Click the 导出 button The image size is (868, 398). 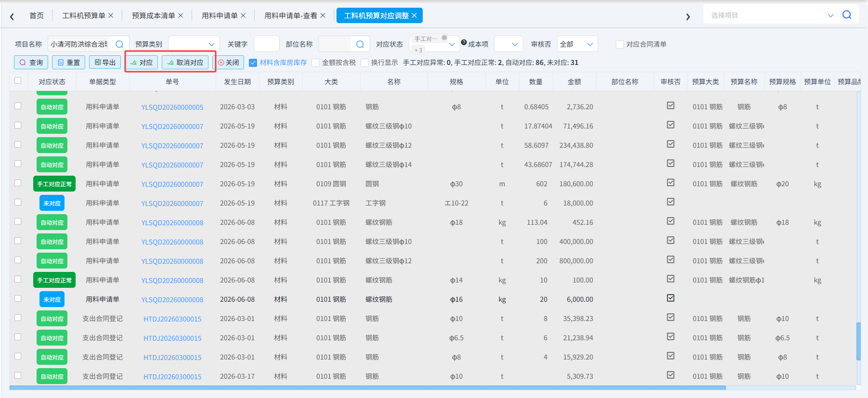click(x=105, y=63)
